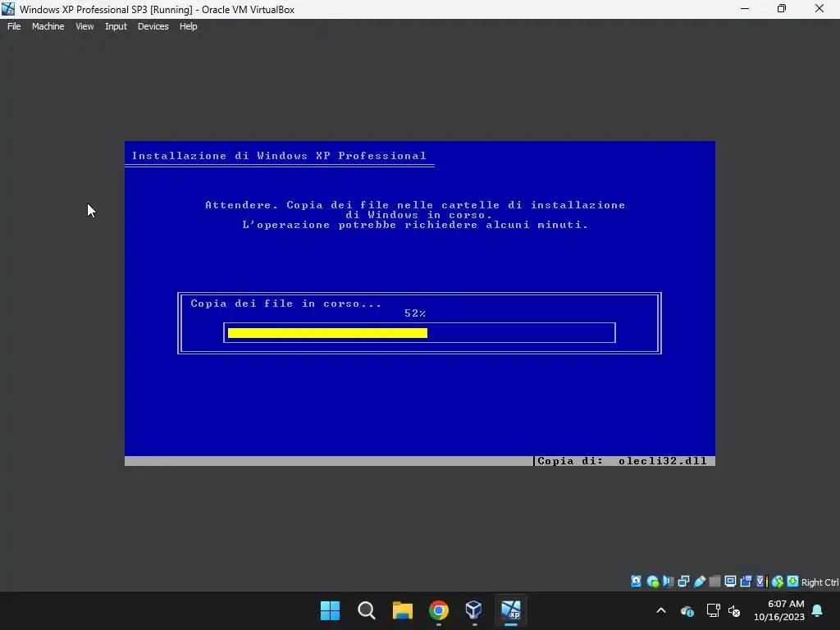Open the Devices menu
The image size is (840, 630).
[x=153, y=26]
